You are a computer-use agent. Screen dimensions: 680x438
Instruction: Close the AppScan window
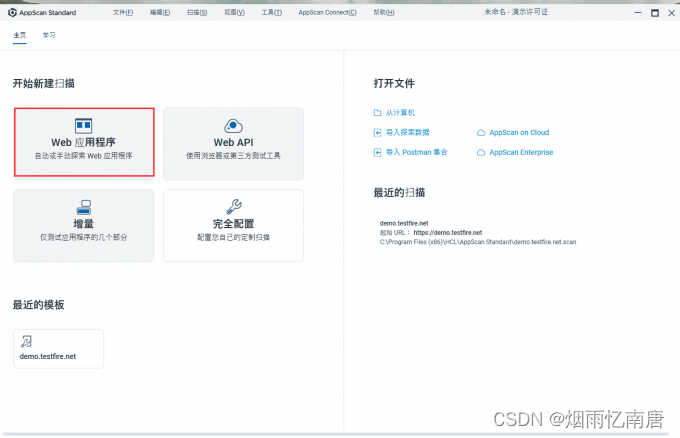(x=671, y=13)
